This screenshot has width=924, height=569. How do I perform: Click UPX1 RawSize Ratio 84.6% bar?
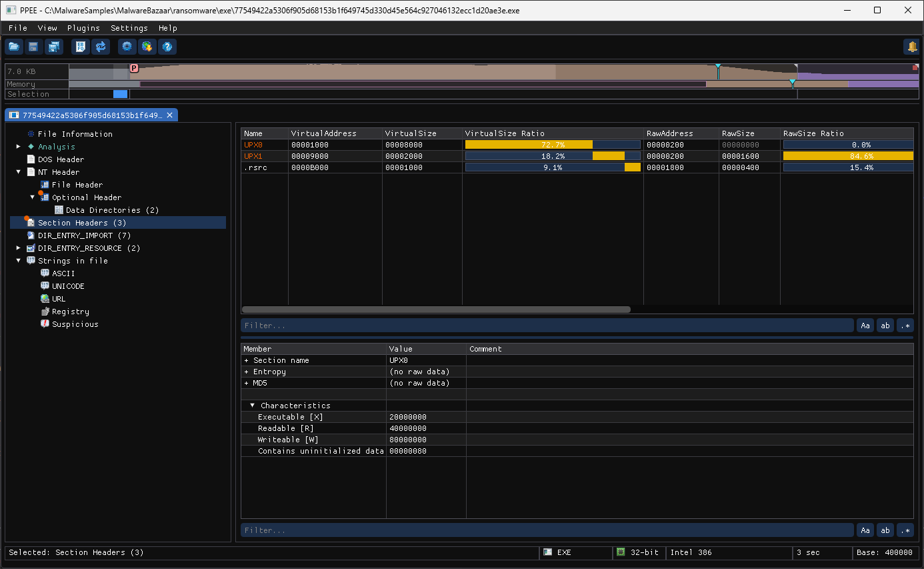tap(849, 156)
